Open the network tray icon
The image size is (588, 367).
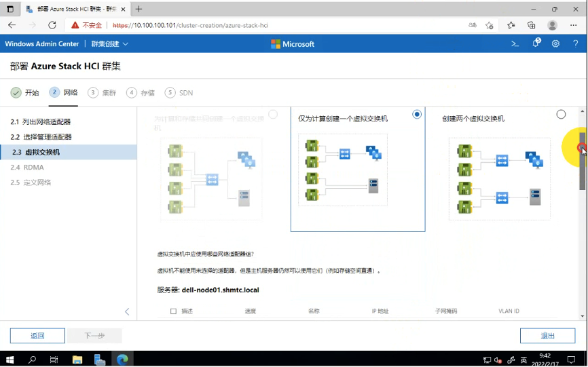click(x=487, y=360)
